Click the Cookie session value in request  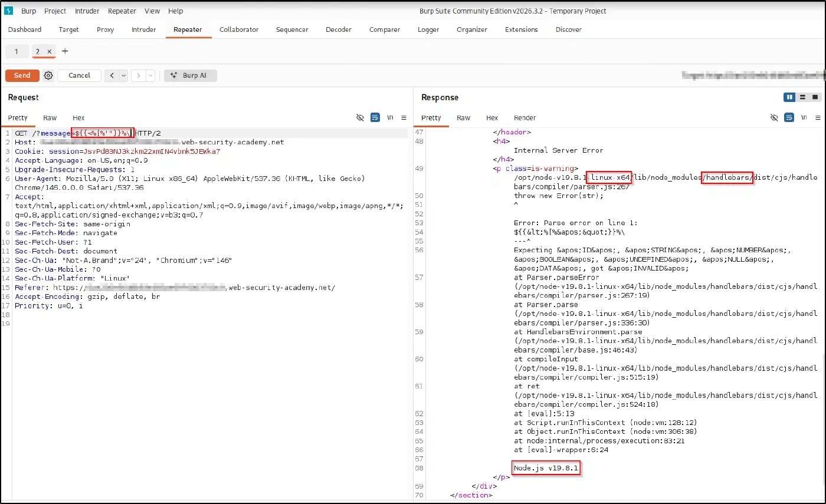pos(152,151)
